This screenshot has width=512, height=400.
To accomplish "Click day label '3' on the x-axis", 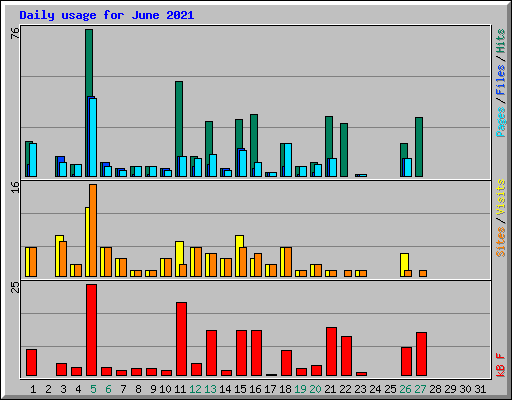I will (x=63, y=389).
